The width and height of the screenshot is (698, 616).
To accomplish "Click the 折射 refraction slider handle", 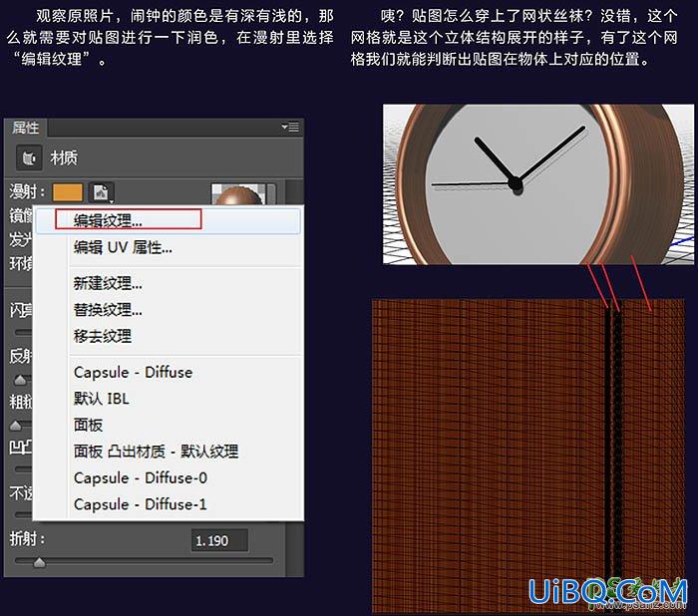I will click(x=39, y=562).
